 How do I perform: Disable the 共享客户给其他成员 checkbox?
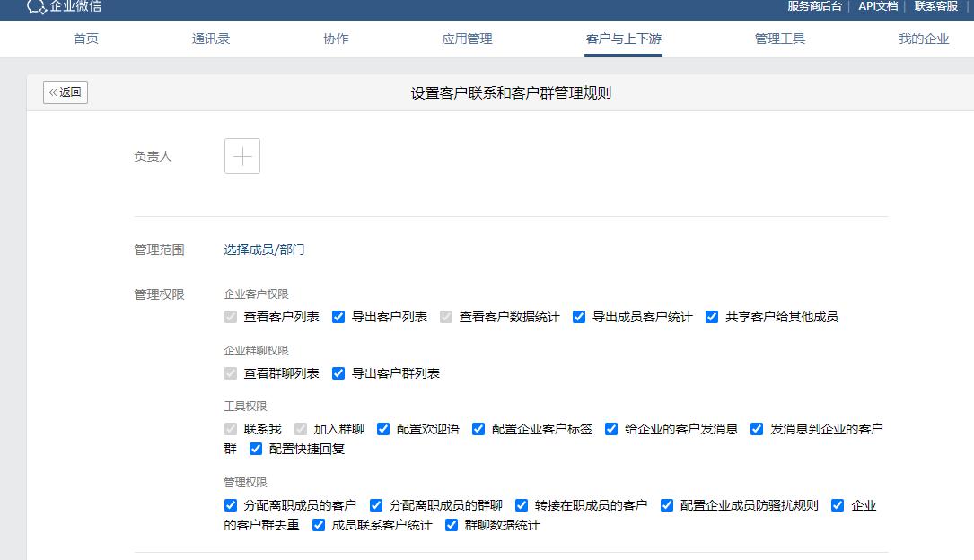pyautogui.click(x=712, y=317)
